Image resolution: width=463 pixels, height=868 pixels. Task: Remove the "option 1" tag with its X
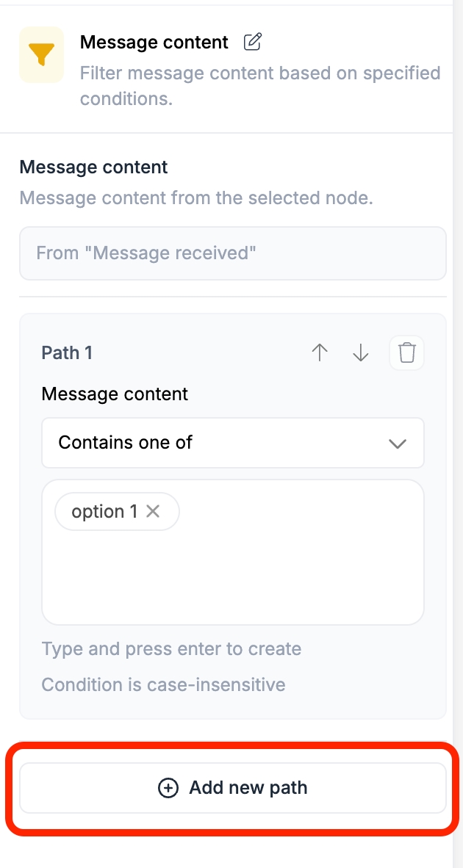(153, 511)
